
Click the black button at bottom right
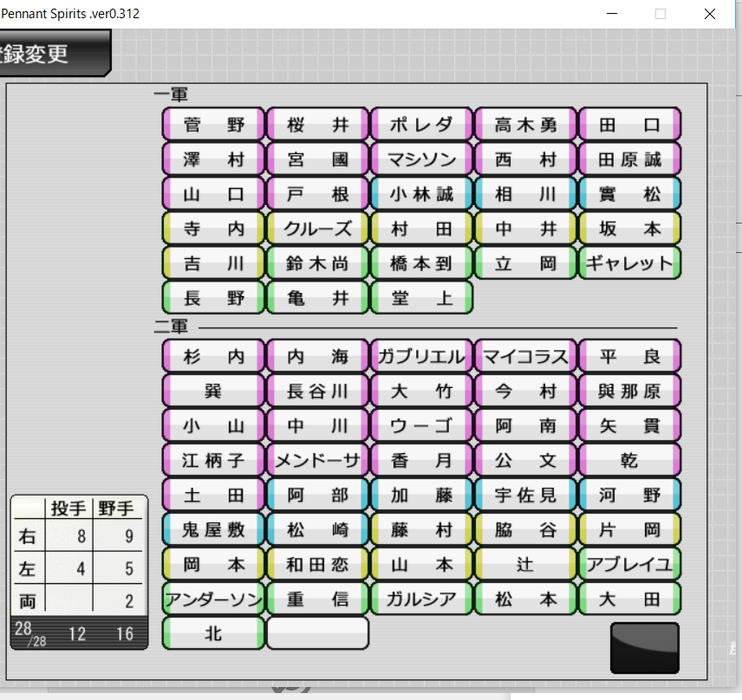click(x=645, y=648)
